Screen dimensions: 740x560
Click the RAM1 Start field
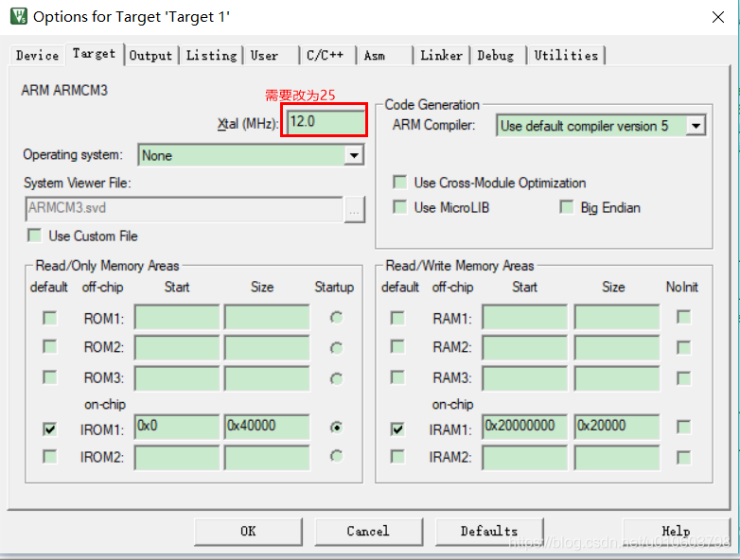click(525, 317)
